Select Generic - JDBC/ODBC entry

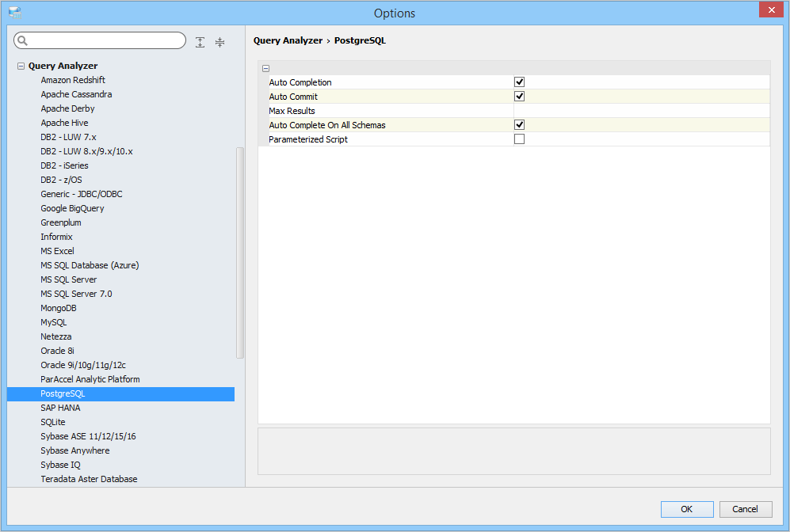pos(82,194)
